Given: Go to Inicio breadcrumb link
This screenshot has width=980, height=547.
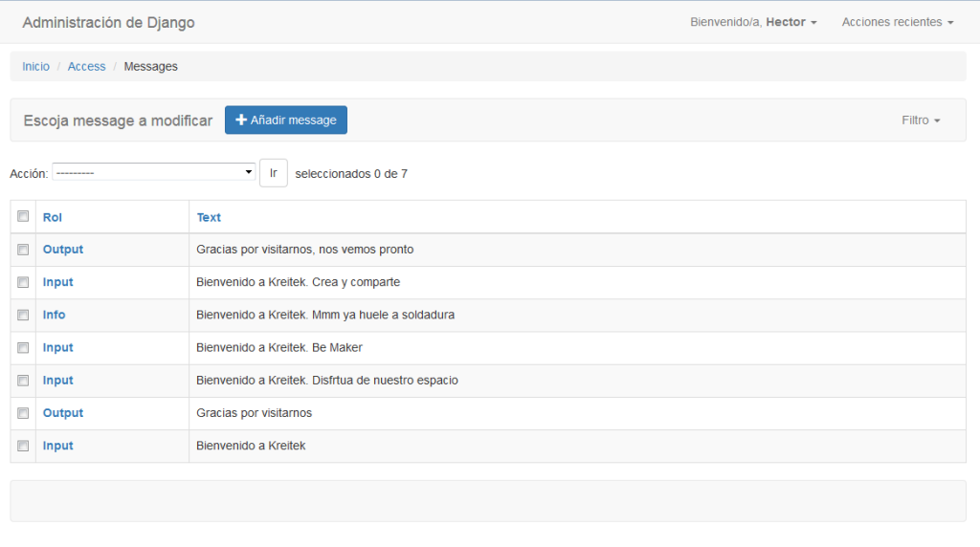Looking at the screenshot, I should pyautogui.click(x=36, y=67).
